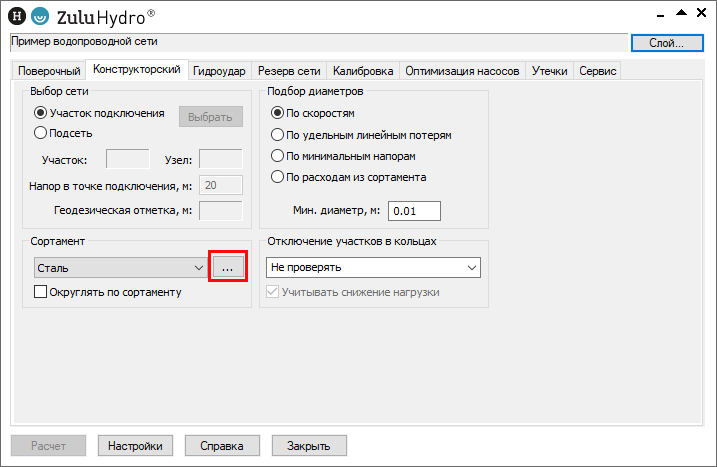Open help via Справка button

(222, 446)
